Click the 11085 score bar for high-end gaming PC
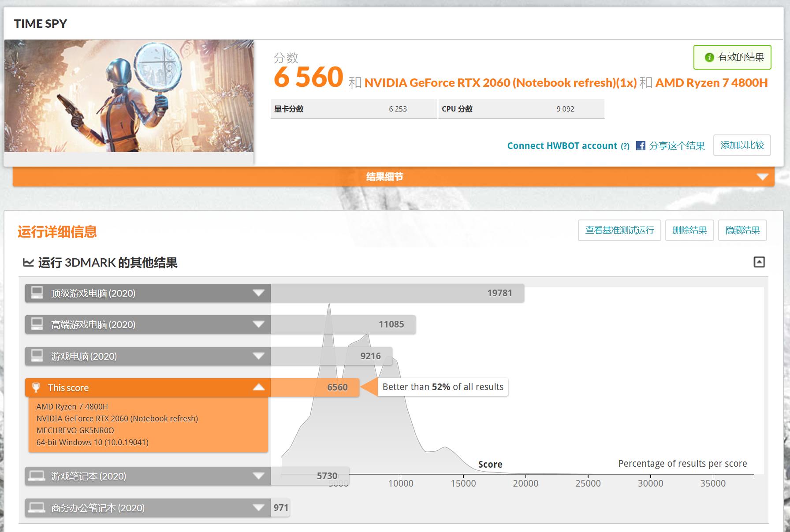Screen dimensions: 790x532 tap(343, 324)
